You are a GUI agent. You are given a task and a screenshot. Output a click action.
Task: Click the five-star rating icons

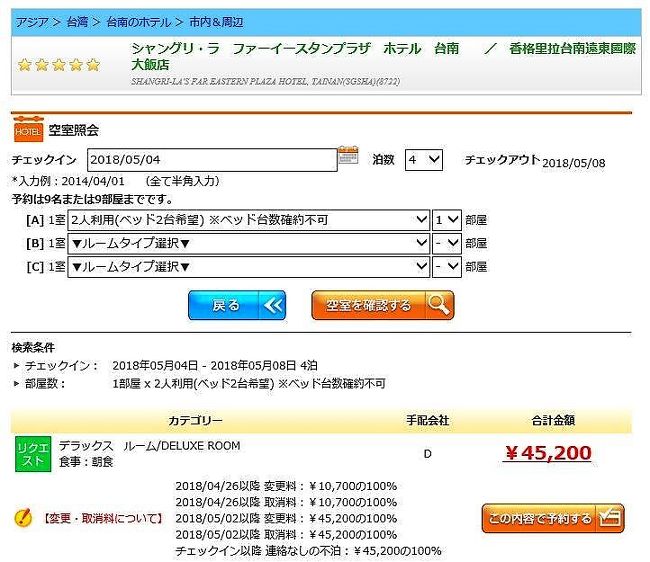tap(59, 65)
